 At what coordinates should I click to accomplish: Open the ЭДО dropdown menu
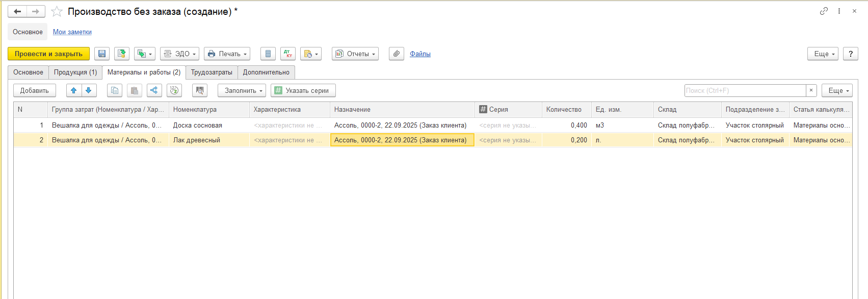click(180, 54)
